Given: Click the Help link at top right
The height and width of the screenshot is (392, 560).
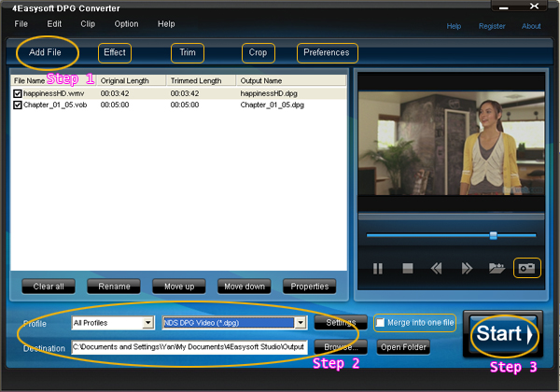Looking at the screenshot, I should (x=454, y=26).
